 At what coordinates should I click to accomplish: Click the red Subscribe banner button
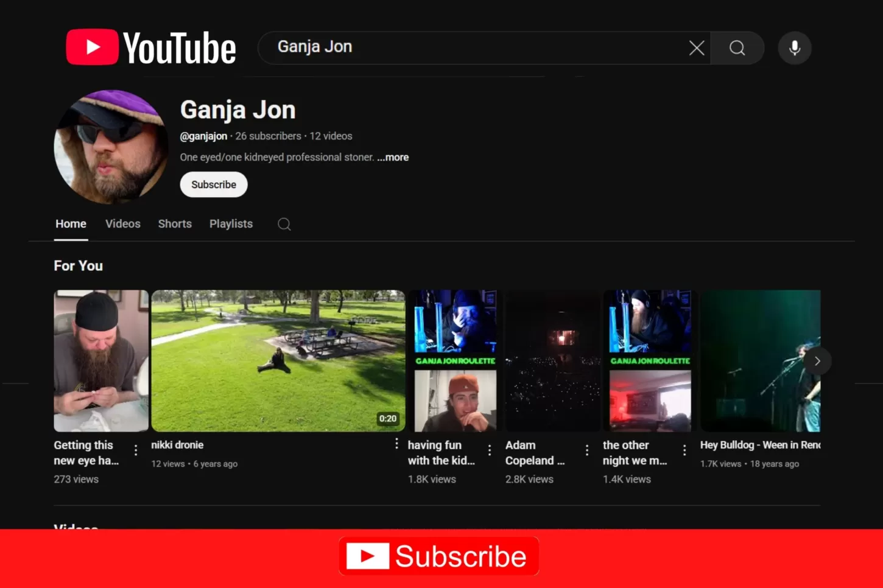pyautogui.click(x=438, y=556)
